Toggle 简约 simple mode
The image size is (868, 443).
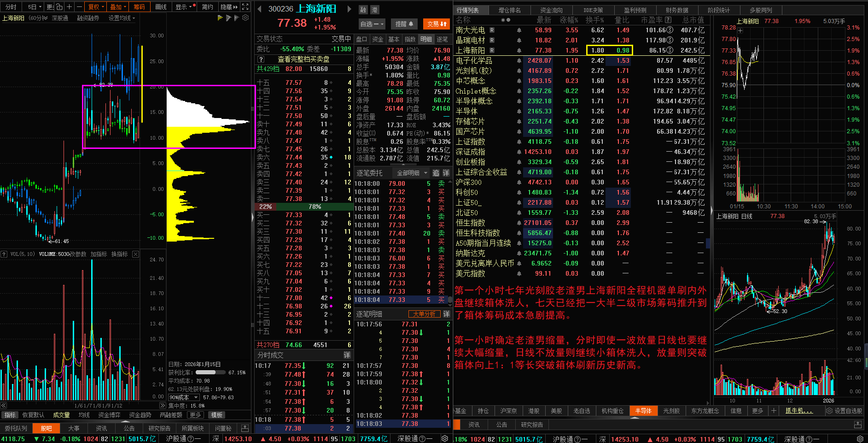[x=208, y=7]
